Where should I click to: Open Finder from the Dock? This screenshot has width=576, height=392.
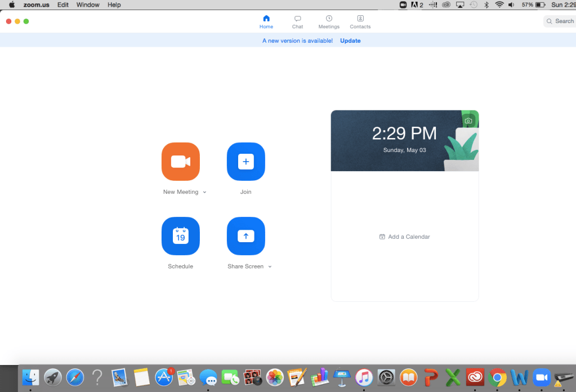(x=30, y=377)
